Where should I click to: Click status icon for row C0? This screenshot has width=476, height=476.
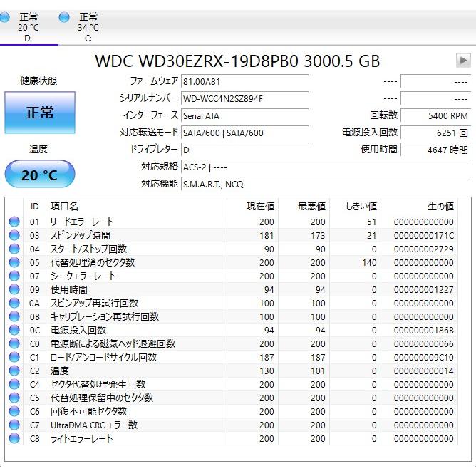click(14, 343)
